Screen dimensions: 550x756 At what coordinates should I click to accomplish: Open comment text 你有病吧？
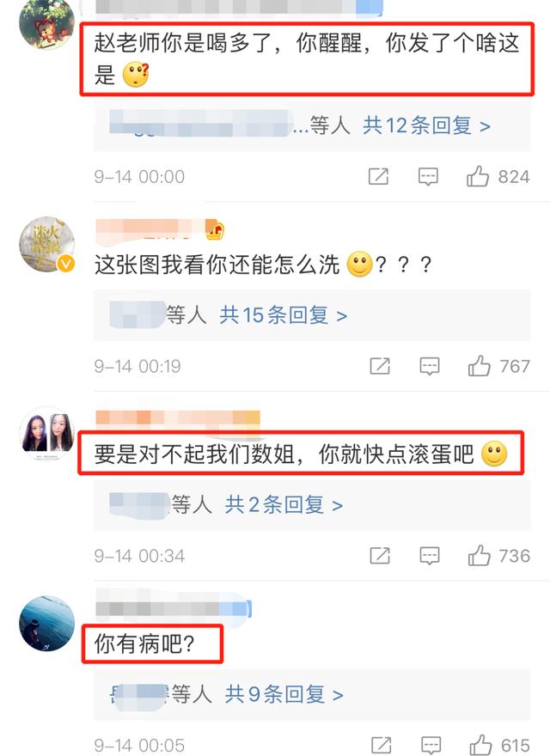[x=144, y=643]
